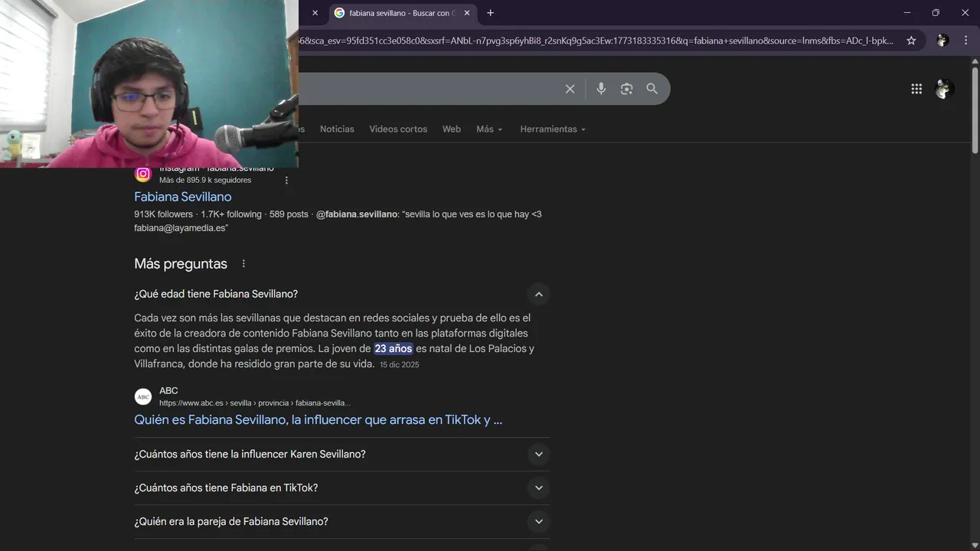Screen dimensions: 980x551
Task: Open Google Lens image search icon
Action: click(626, 89)
